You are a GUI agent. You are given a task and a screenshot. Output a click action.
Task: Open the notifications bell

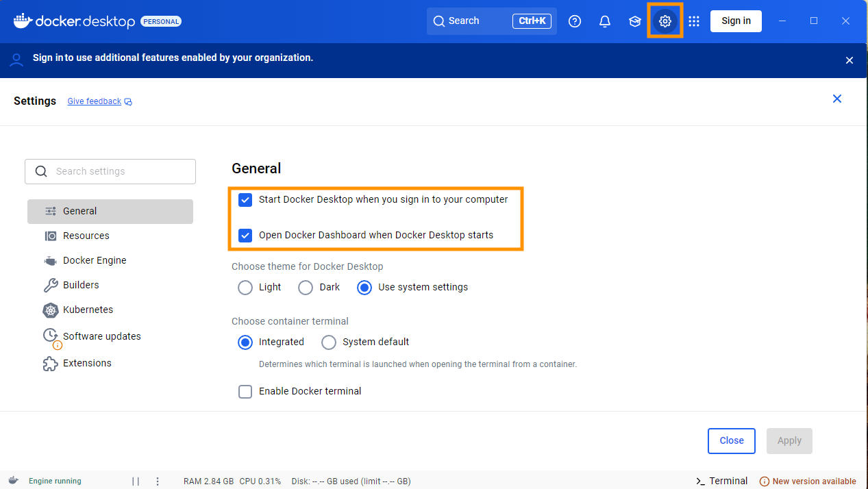click(605, 21)
